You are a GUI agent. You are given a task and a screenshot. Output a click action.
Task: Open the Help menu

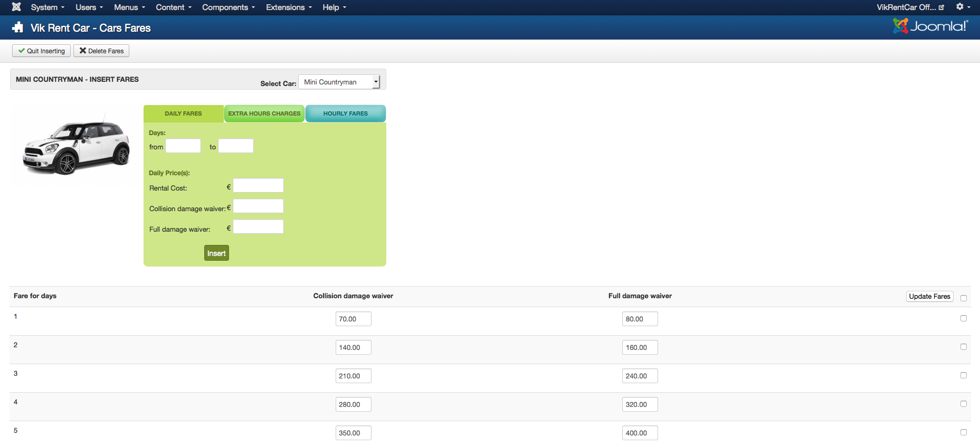pos(335,7)
